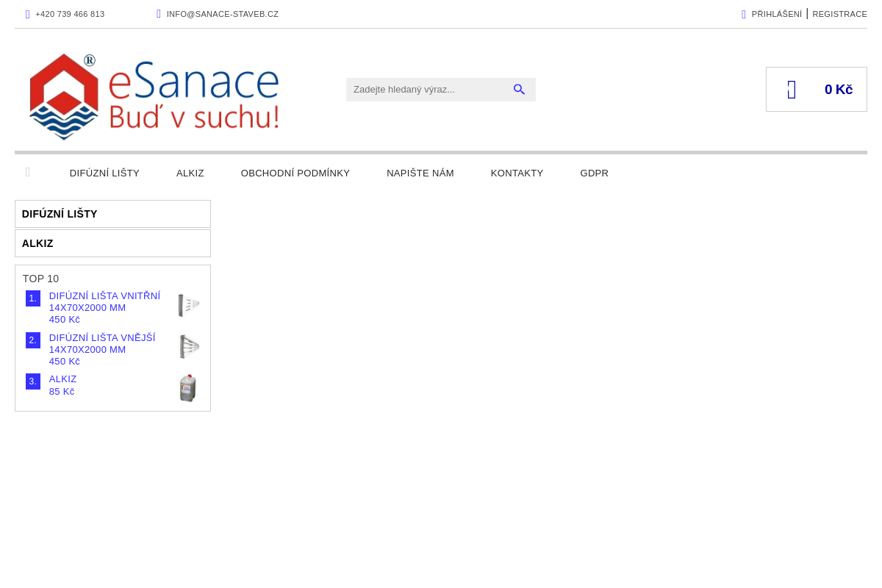Open the shopping cart icon
Screen dimensions: 882x588
pyautogui.click(x=791, y=88)
